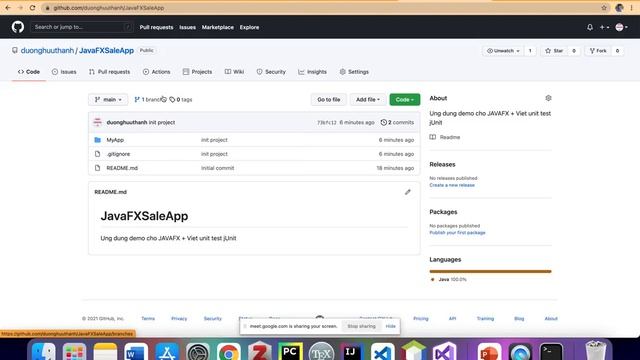Open the notifications bell
Viewport: 640px width, 360px height.
(x=590, y=27)
